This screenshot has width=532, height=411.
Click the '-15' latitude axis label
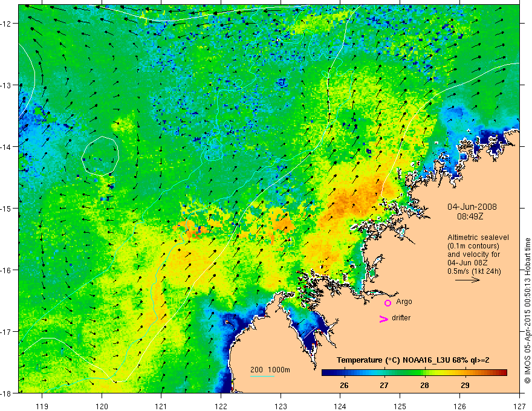[7, 208]
